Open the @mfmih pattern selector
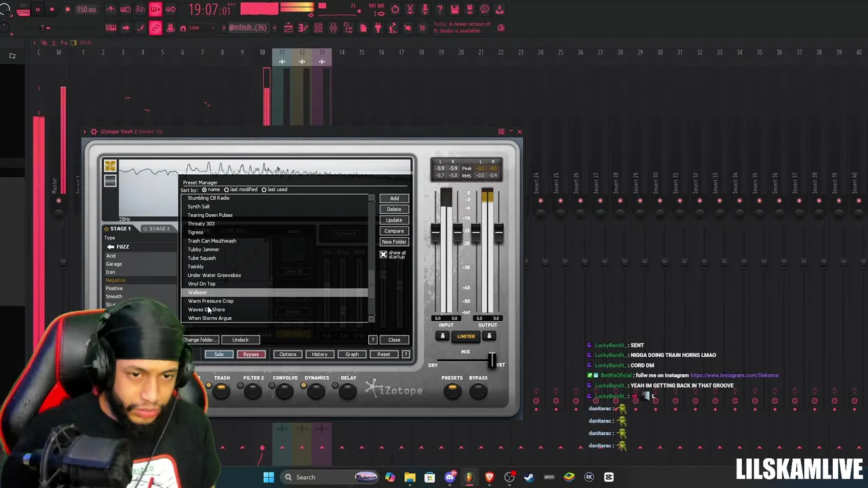Image resolution: width=868 pixels, height=488 pixels. tap(248, 28)
